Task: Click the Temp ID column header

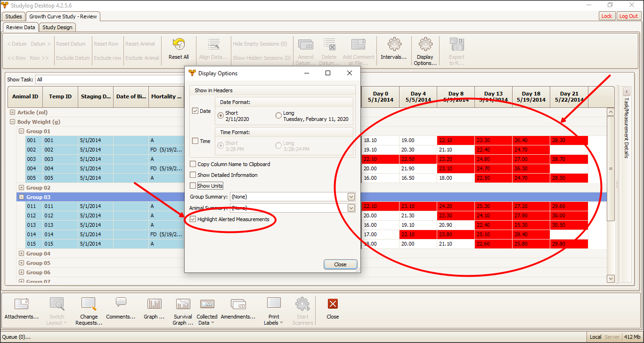Action: coord(60,96)
